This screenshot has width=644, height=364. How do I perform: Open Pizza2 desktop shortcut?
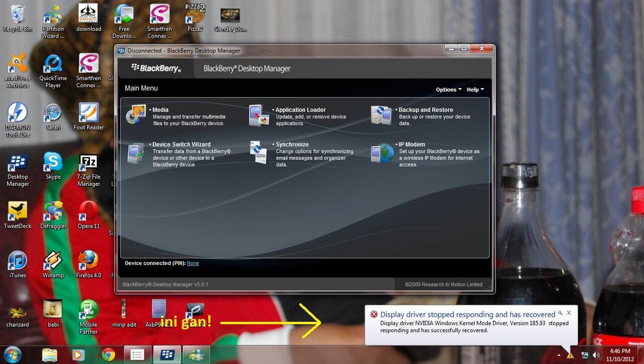click(195, 18)
